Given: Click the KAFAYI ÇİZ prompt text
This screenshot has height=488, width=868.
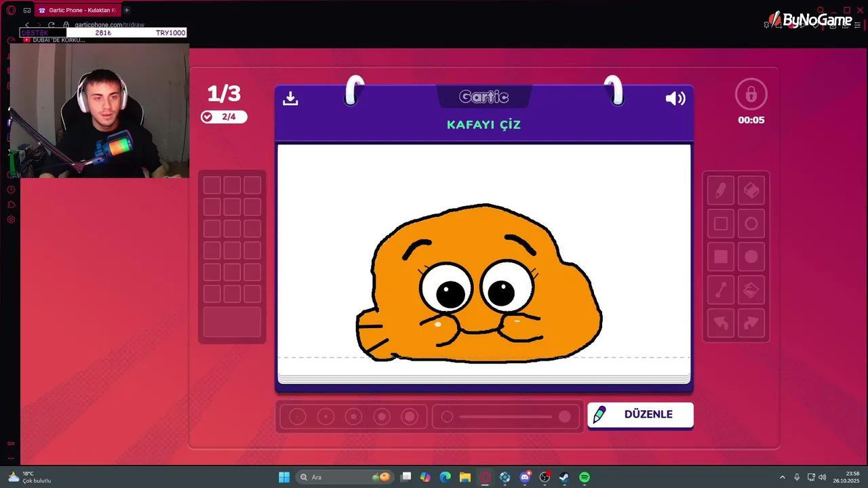Looking at the screenshot, I should coord(484,125).
